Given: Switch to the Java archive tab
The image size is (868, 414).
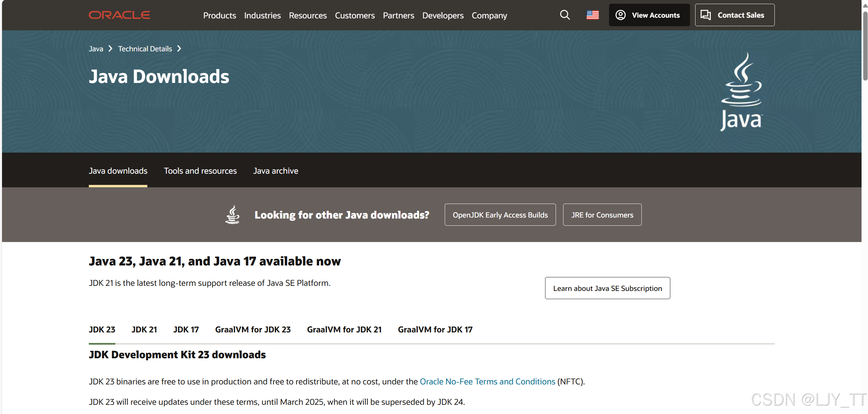Looking at the screenshot, I should tap(275, 171).
